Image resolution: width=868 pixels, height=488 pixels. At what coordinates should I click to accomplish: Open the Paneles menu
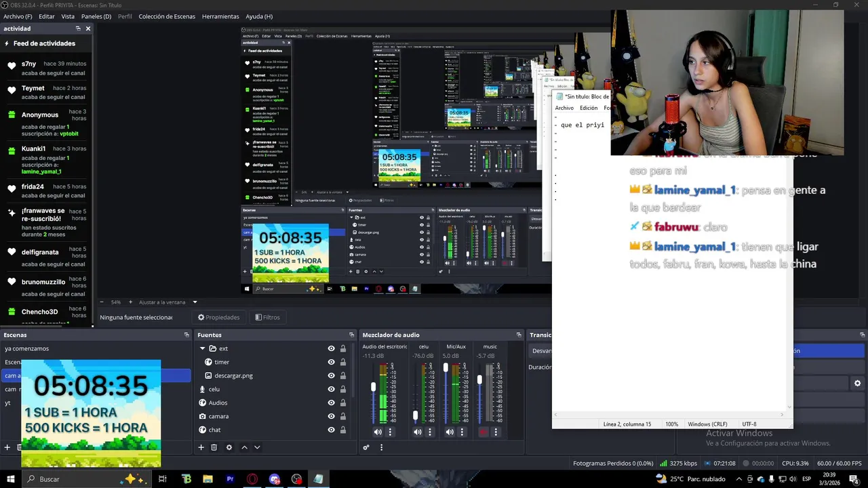[x=96, y=16]
